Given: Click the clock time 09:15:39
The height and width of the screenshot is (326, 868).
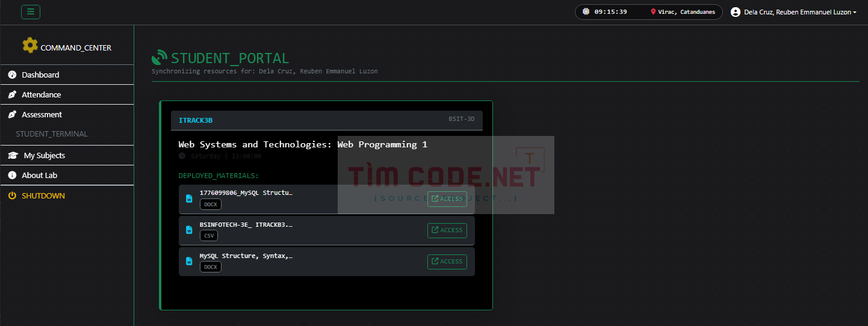Looking at the screenshot, I should click(x=610, y=12).
